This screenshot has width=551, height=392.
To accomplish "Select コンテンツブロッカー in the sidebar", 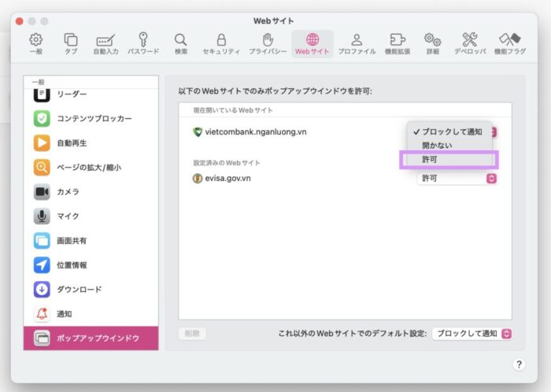I will 94,119.
